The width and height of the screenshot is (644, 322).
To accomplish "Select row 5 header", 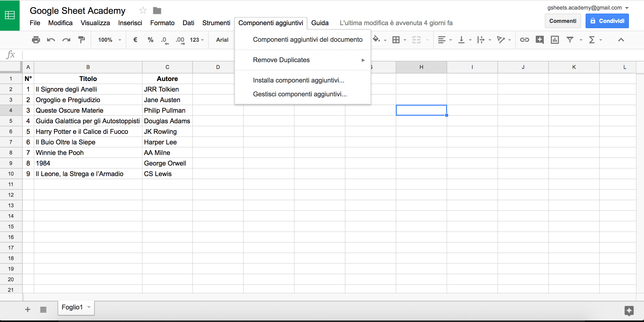I will pos(11,121).
